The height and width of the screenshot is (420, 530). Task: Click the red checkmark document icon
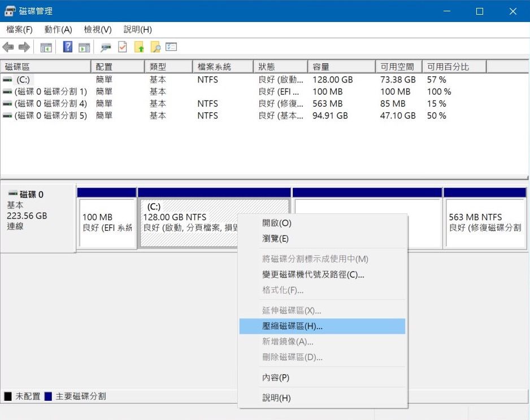123,47
